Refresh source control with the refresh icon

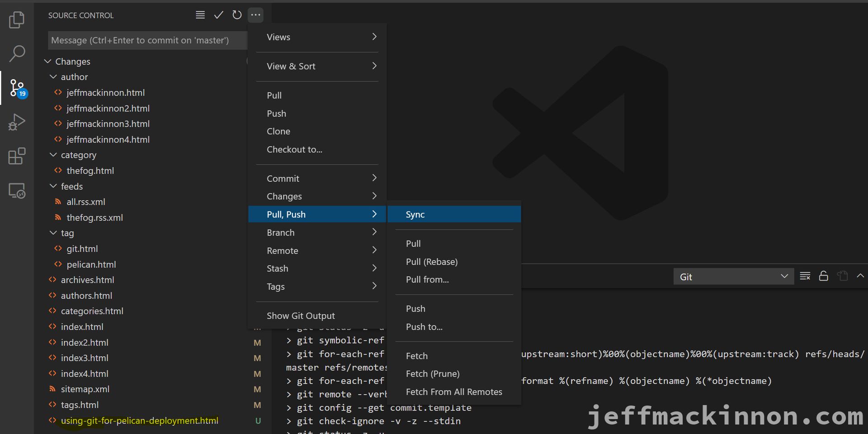point(237,15)
